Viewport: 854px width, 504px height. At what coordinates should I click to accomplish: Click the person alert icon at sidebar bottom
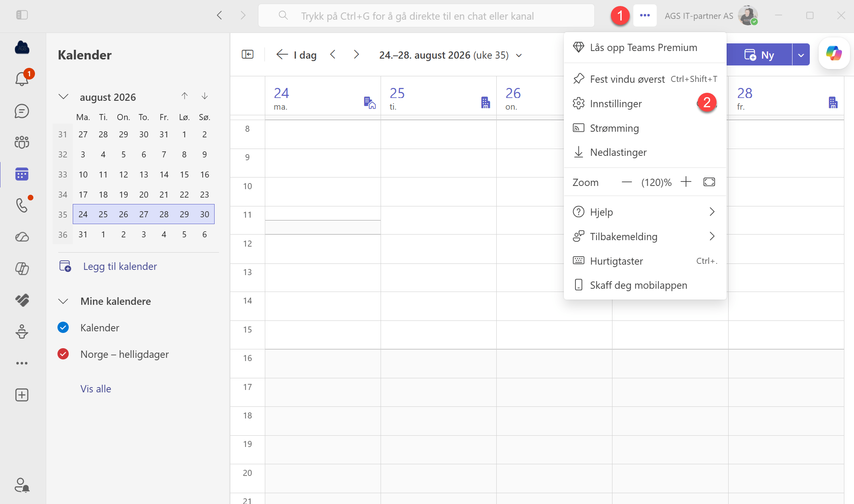pyautogui.click(x=22, y=485)
